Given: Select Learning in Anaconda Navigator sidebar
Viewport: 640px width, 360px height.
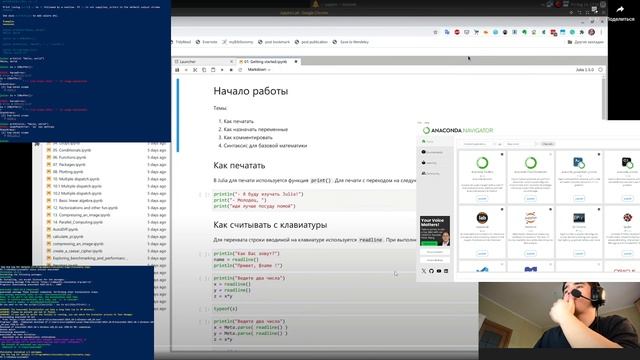Looking at the screenshot, I should pyautogui.click(x=429, y=163).
